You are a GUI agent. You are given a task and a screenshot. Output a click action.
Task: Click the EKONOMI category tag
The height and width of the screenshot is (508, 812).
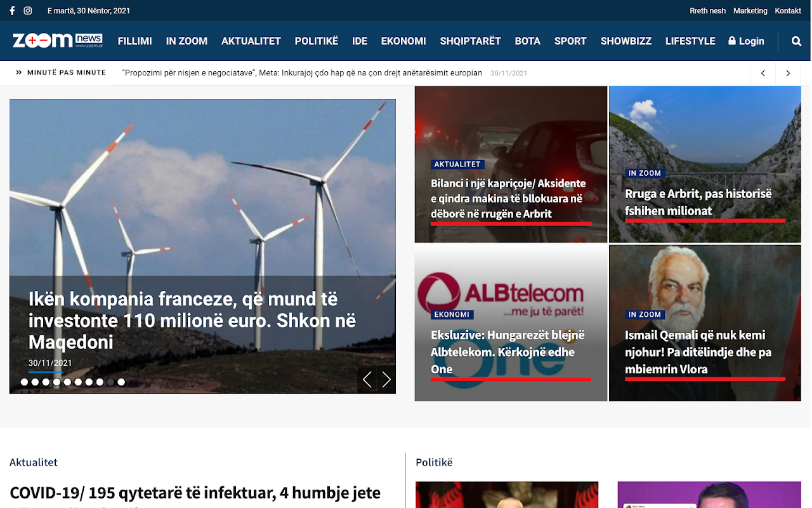[452, 315]
